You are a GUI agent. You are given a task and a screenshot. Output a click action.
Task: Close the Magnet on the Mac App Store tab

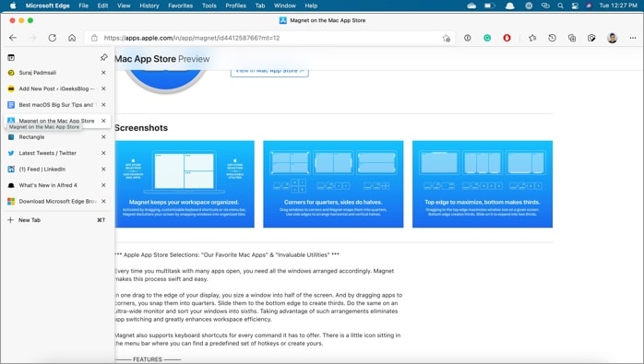103,121
